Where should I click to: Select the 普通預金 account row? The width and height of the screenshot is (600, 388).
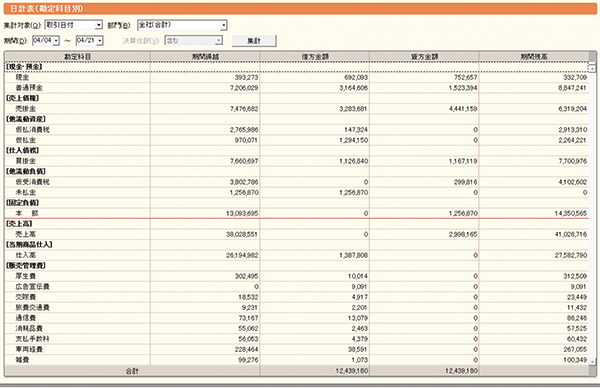(296, 88)
